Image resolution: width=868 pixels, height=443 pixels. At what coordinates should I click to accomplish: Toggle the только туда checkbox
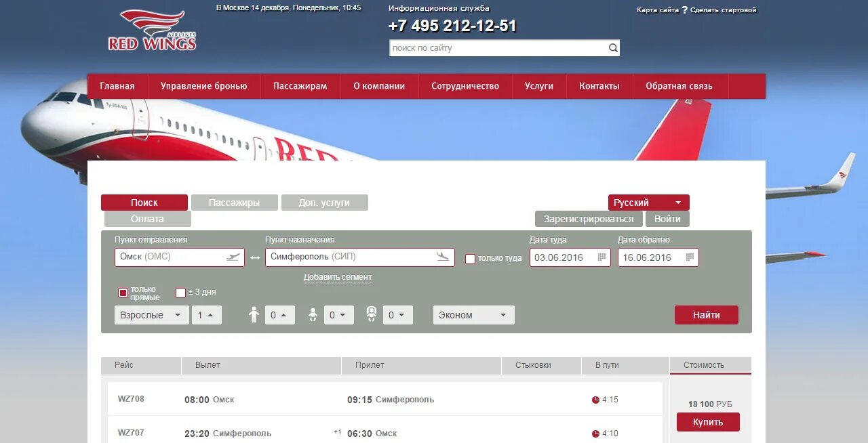[x=470, y=259]
